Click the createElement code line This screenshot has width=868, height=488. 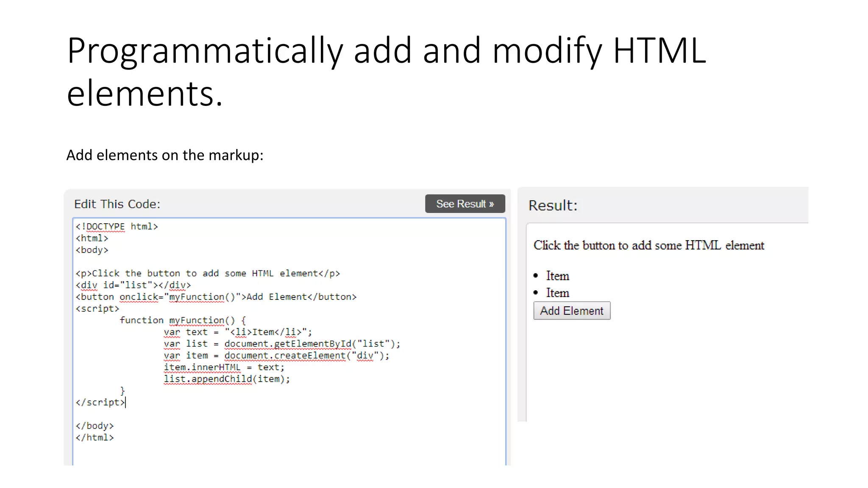(276, 355)
